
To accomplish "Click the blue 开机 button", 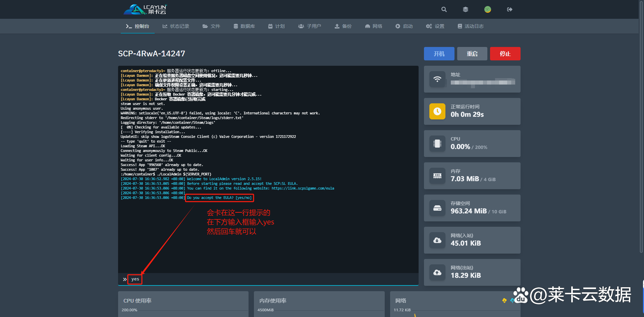I will [439, 54].
